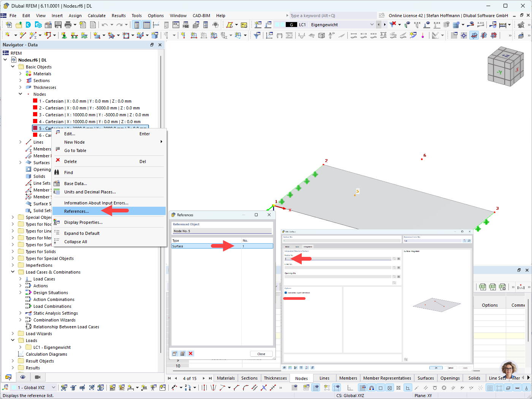Toggle Automatic object detection checkbox in Edit Surface

[286, 293]
